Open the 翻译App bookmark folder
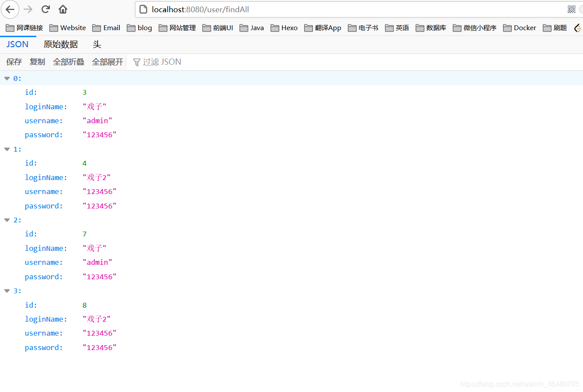Screen dimensions: 583x392 323,28
